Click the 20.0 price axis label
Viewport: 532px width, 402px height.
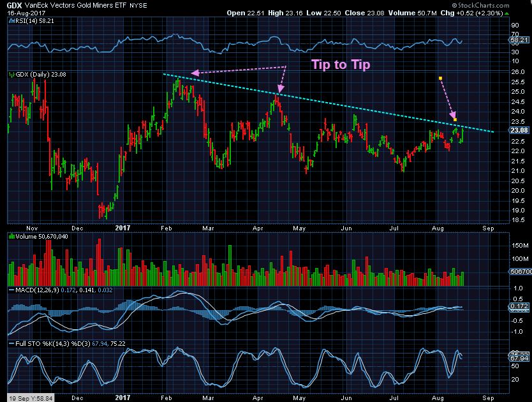pos(518,191)
